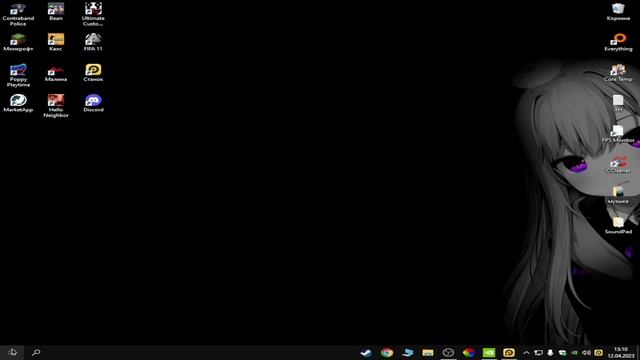Viewport: 640px width, 360px height.
Task: Open Steam from the taskbar
Action: click(x=366, y=353)
